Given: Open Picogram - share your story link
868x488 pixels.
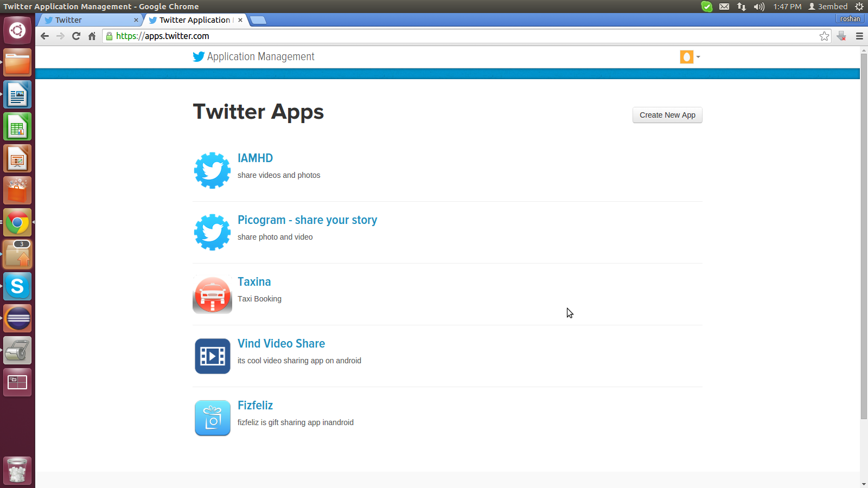Looking at the screenshot, I should [x=307, y=220].
